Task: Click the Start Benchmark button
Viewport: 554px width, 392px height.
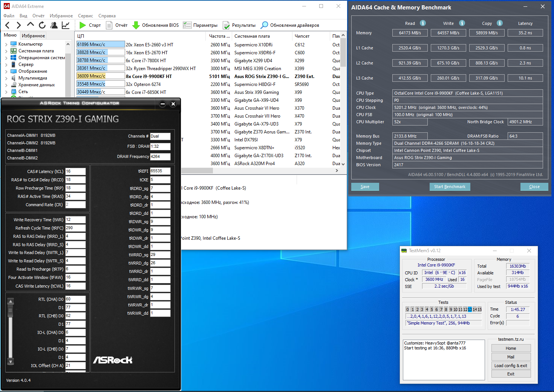Action: [450, 187]
